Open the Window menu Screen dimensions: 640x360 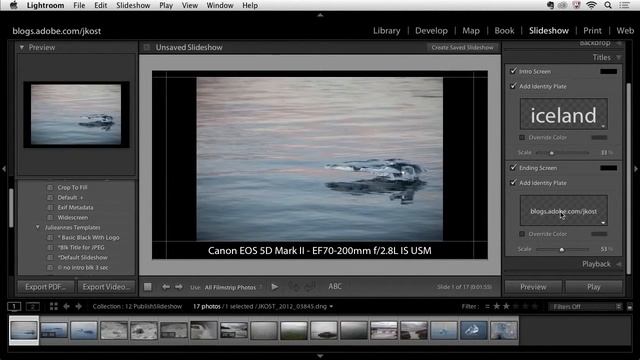coord(220,5)
